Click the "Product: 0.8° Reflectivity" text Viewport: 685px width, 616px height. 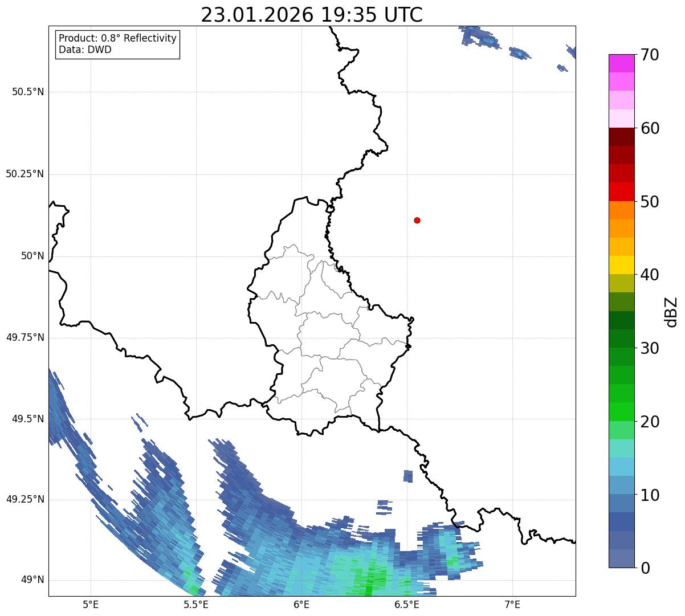pos(117,38)
